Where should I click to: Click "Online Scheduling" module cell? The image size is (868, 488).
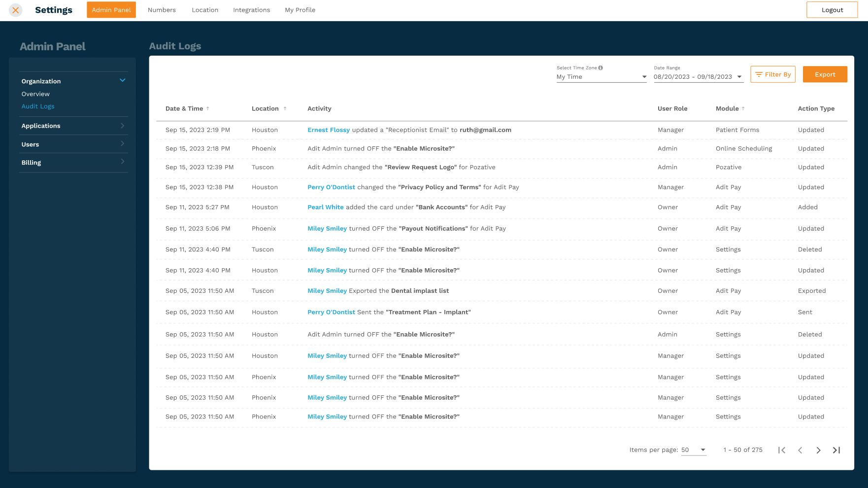tap(744, 149)
